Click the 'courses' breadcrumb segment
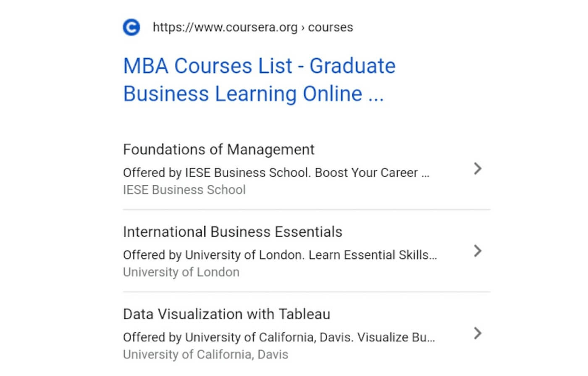 tap(331, 27)
